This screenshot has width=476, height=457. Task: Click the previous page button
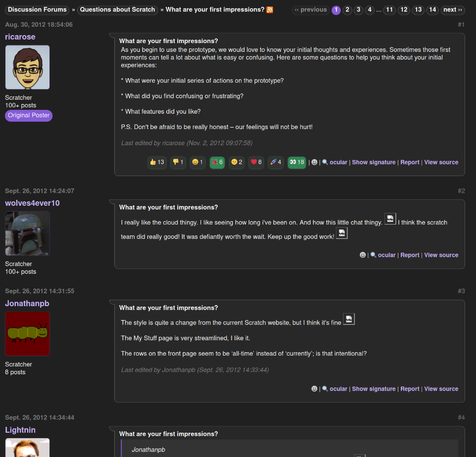311,10
